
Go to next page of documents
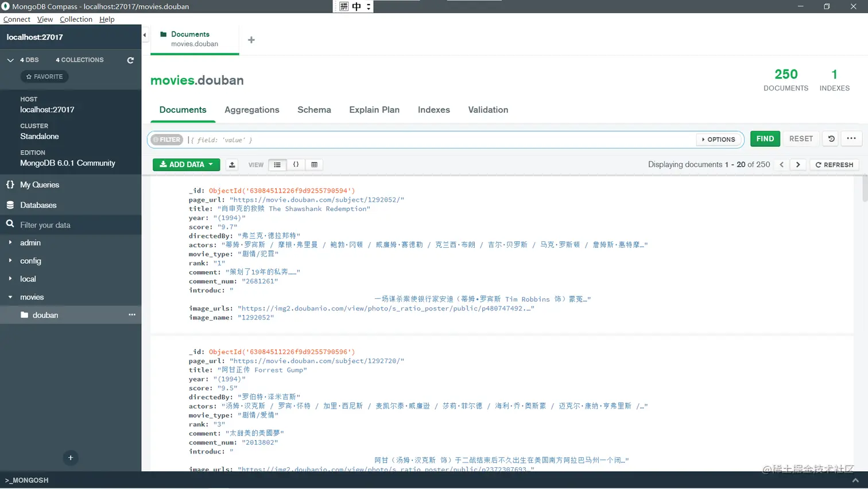798,165
